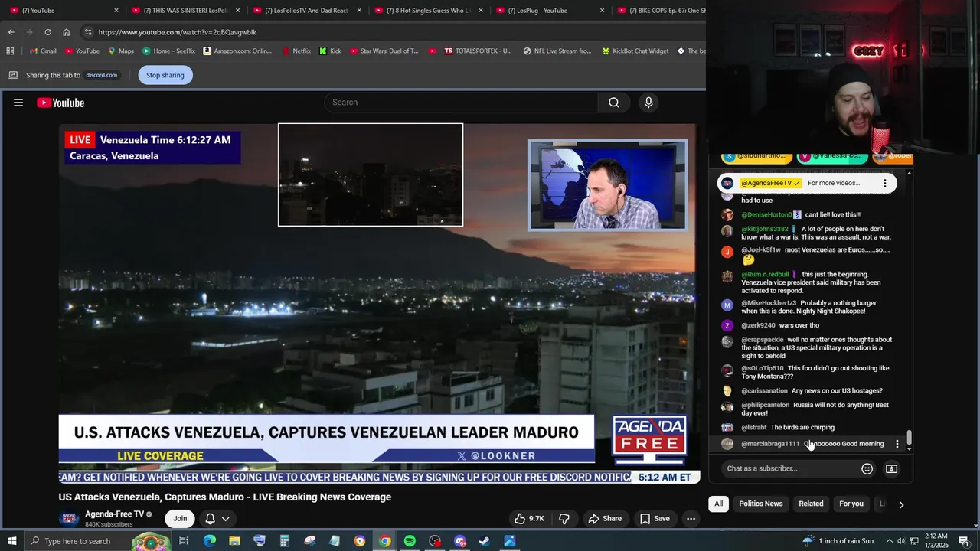Image resolution: width=980 pixels, height=551 pixels.
Task: Click the live chat scrollbar thumb
Action: point(909,437)
